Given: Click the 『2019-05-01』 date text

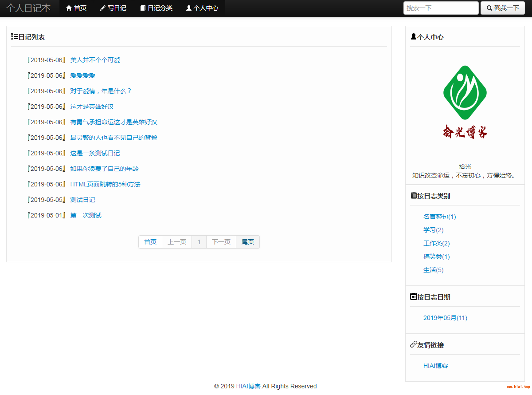Looking at the screenshot, I should point(47,215).
